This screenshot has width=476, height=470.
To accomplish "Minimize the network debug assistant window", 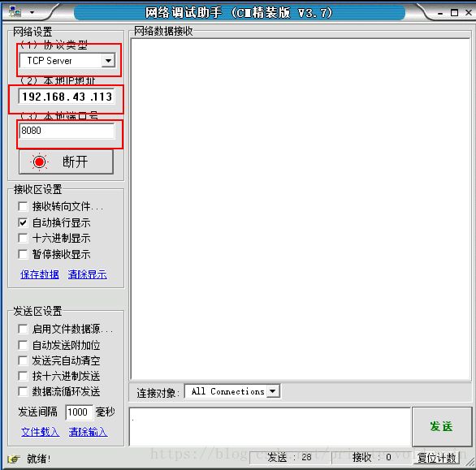I will (x=440, y=13).
